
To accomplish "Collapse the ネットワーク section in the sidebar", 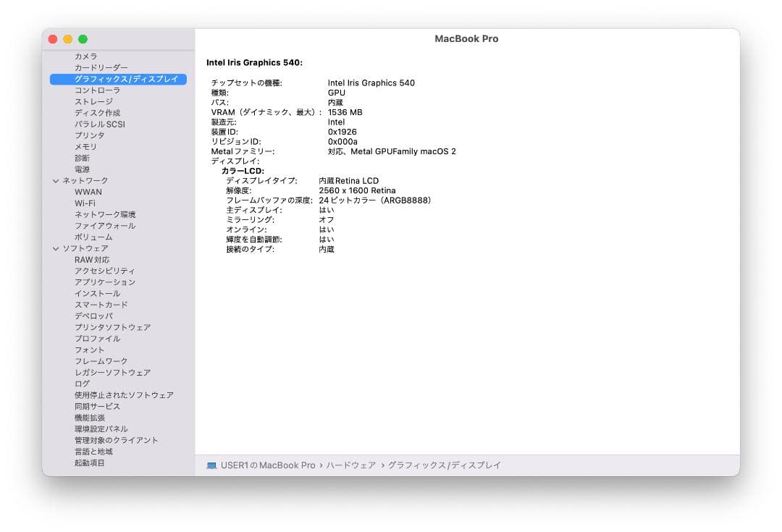I will [x=56, y=180].
